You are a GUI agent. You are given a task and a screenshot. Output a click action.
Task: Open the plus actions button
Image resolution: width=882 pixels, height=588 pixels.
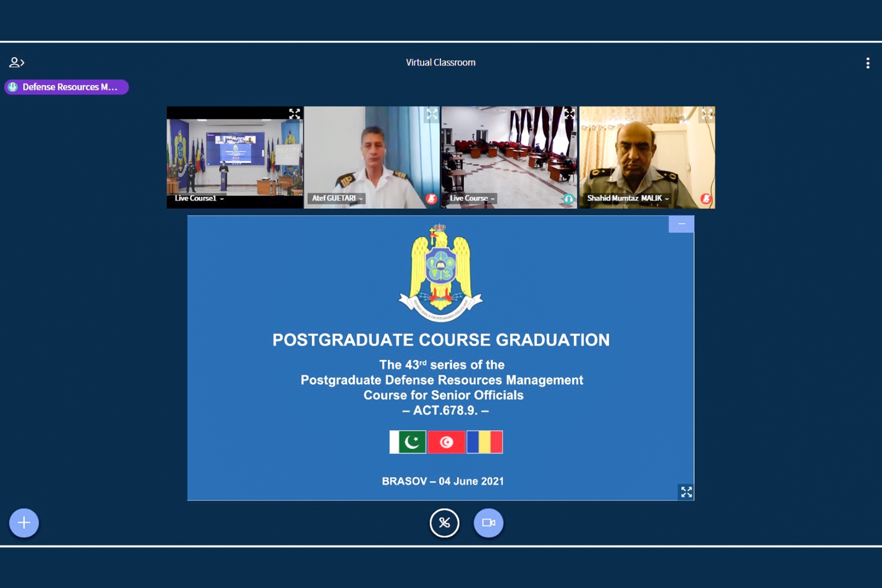(24, 523)
